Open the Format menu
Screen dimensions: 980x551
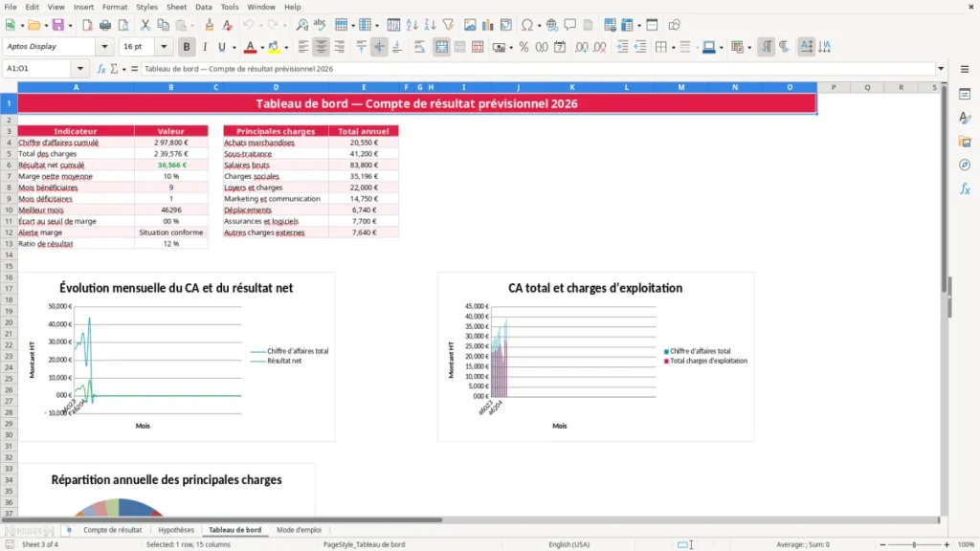(115, 7)
